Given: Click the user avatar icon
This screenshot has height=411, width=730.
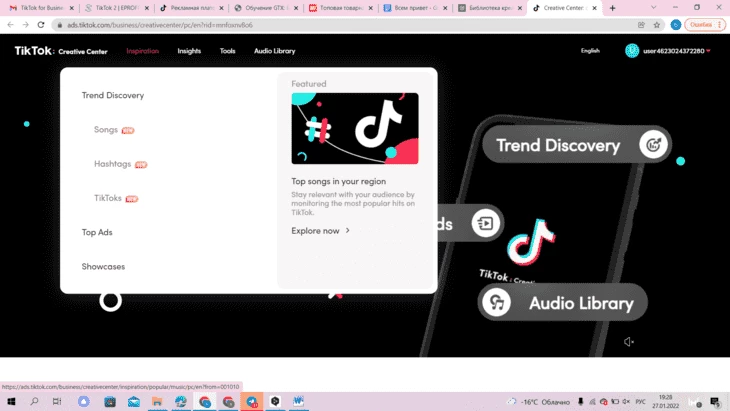Looking at the screenshot, I should click(632, 51).
